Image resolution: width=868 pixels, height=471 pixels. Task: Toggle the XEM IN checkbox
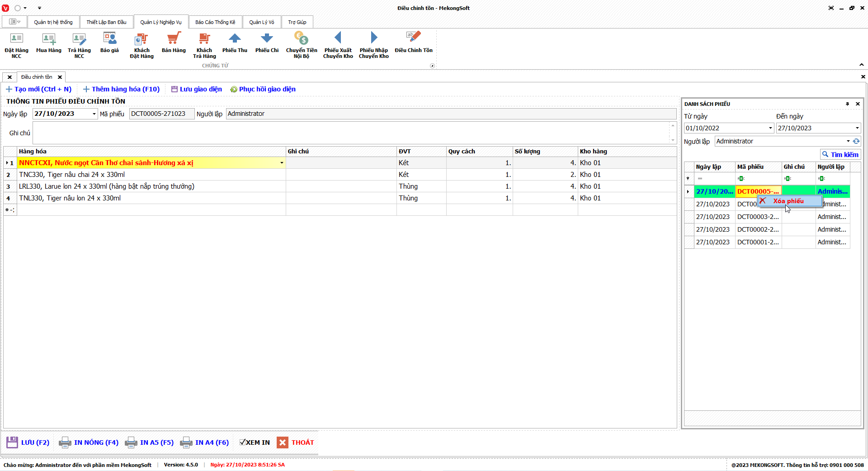point(243,442)
